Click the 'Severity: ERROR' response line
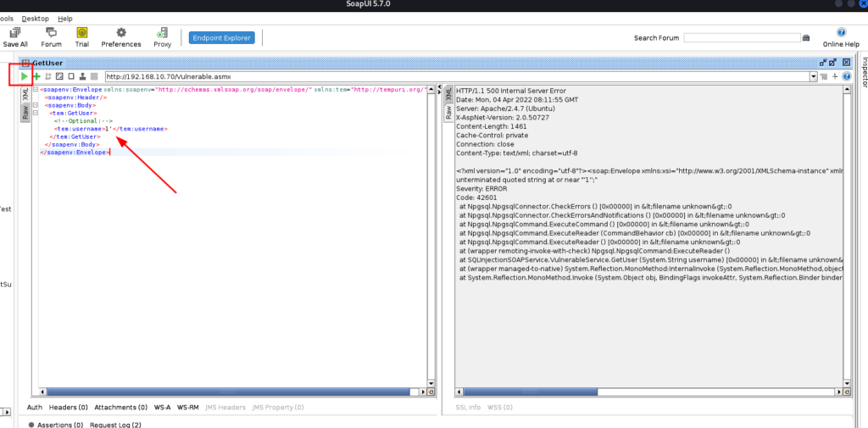This screenshot has height=428, width=868. 482,188
